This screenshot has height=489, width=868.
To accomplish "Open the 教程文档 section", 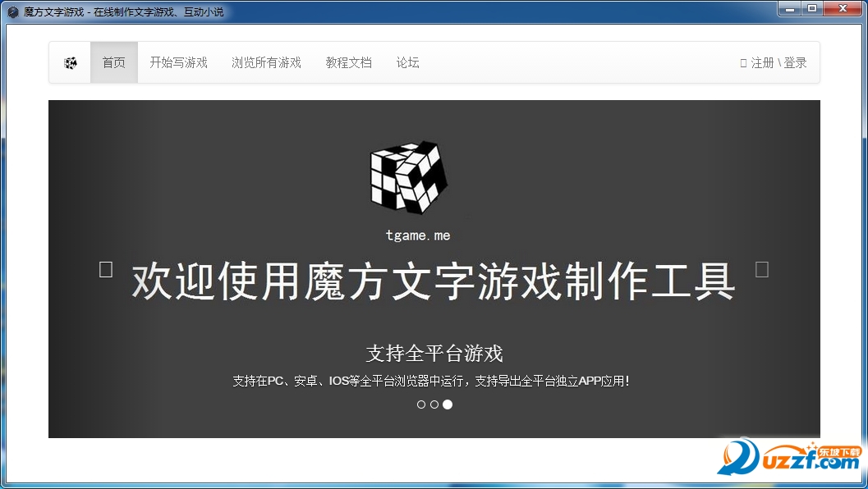I will [349, 62].
